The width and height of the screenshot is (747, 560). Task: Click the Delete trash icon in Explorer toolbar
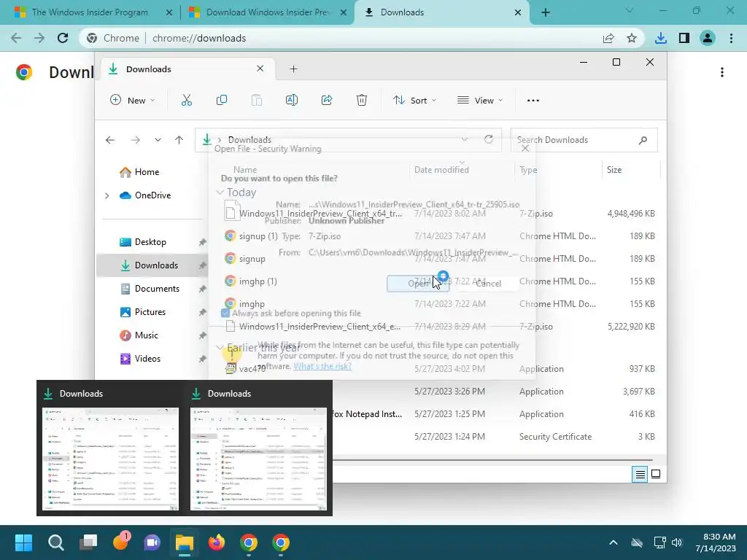coord(362,101)
